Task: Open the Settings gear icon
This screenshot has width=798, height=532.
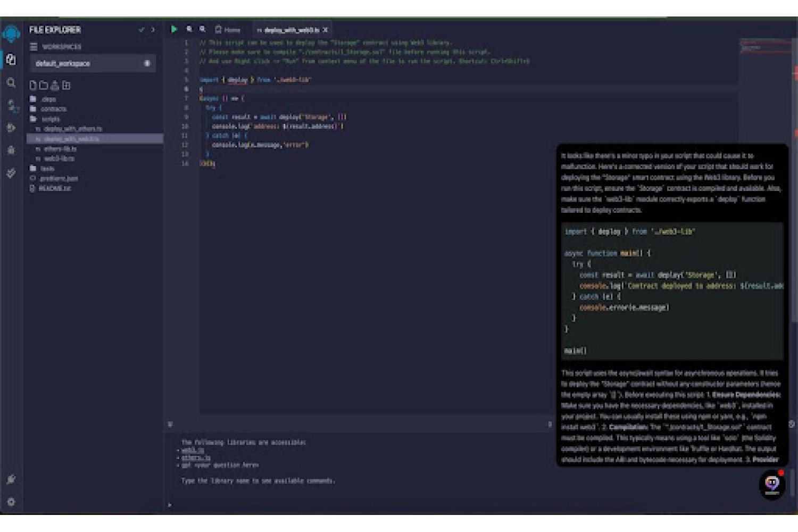Action: click(11, 502)
